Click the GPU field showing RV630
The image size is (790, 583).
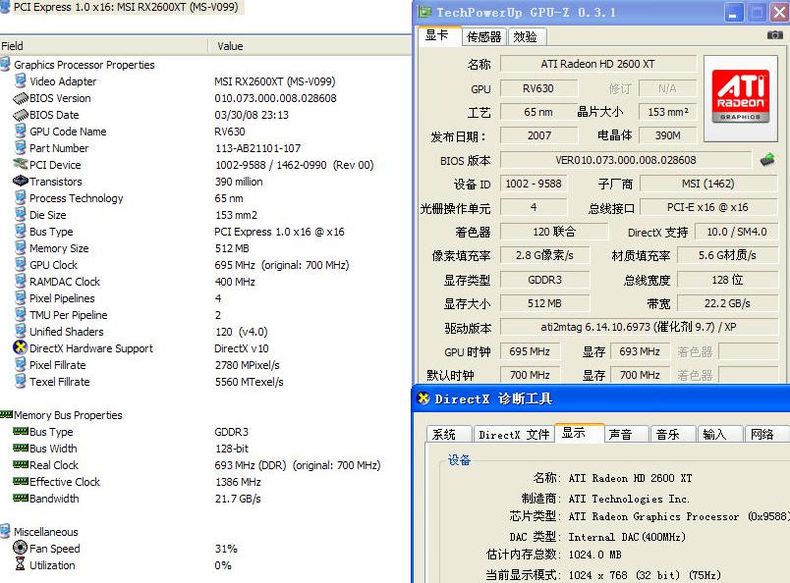click(538, 89)
